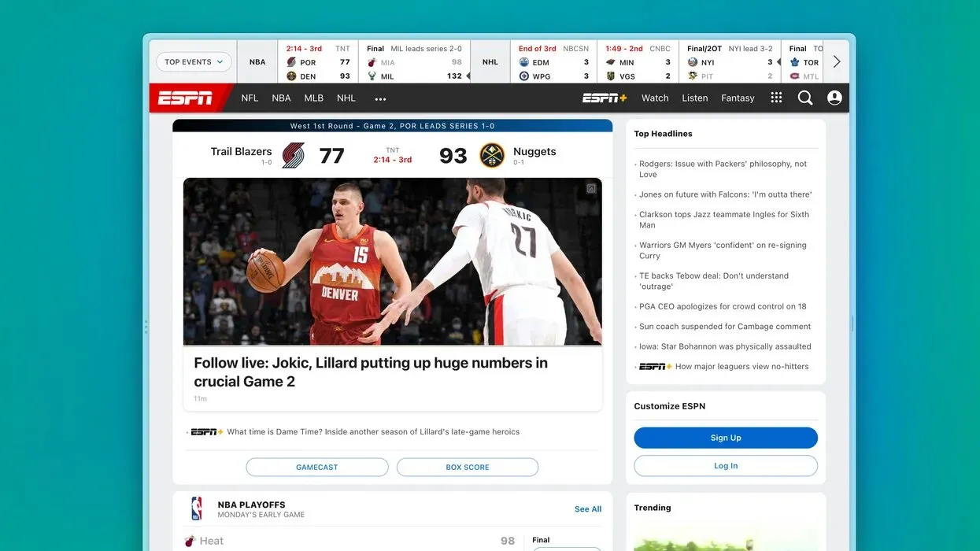Open the Box Score button
Viewport: 980px width, 551px height.
pos(468,468)
